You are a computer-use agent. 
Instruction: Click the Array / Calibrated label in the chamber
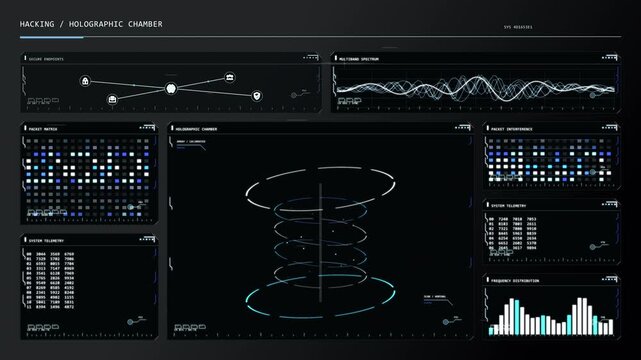point(191,142)
